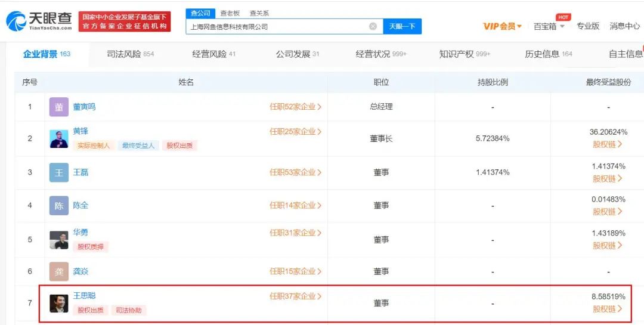This screenshot has height=325, width=644.
Task: Click the 持股比例 column header
Action: click(493, 82)
